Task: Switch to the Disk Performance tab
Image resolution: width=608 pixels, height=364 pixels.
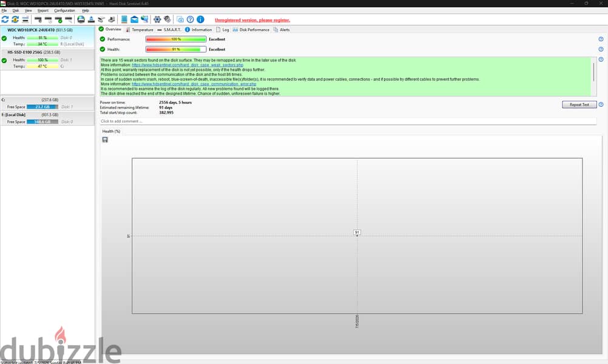Action: click(251, 30)
